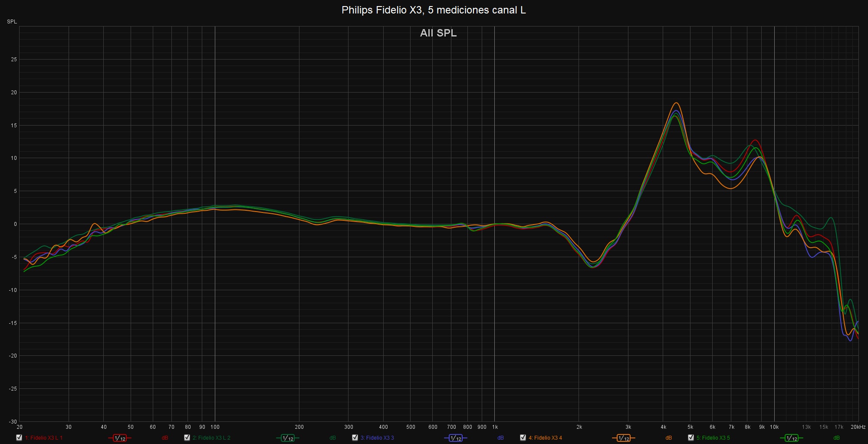The image size is (868, 444).
Task: Select the '4: Fidelio X3 4' legend label
Action: (x=545, y=438)
